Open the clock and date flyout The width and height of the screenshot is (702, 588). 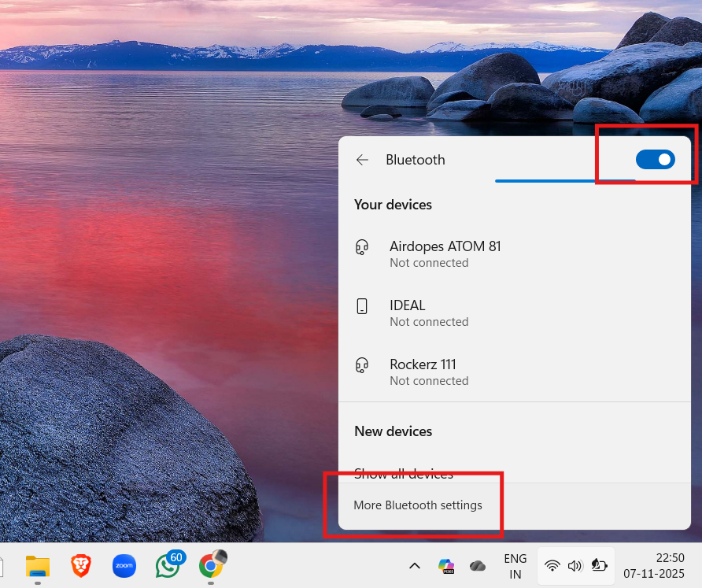coord(653,566)
